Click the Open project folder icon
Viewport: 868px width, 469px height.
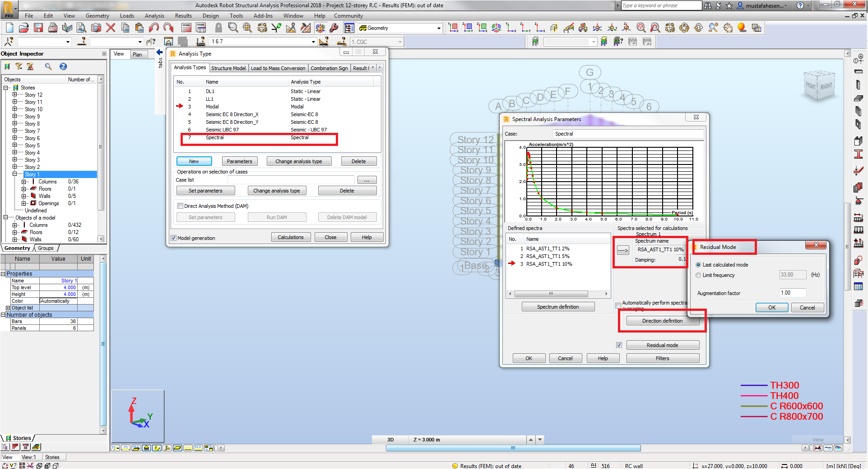24,28
